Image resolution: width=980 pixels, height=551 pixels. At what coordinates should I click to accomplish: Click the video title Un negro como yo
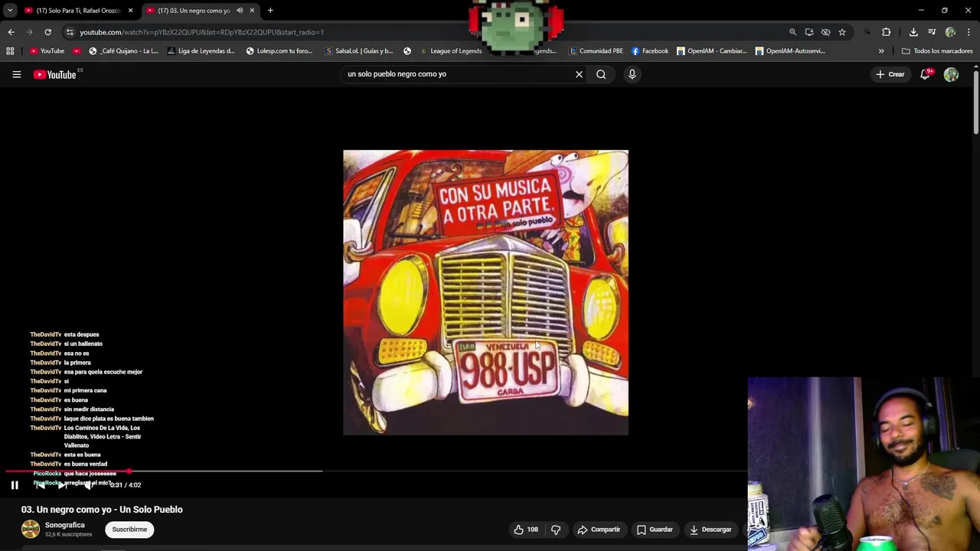pyautogui.click(x=102, y=510)
